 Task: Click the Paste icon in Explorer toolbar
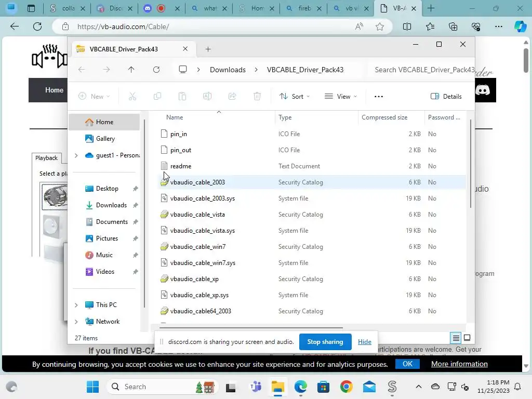(x=182, y=96)
